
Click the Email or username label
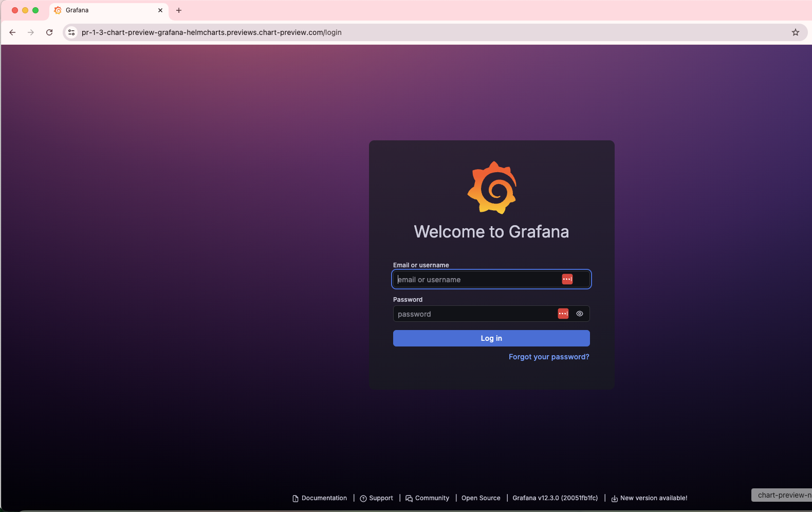[421, 265]
